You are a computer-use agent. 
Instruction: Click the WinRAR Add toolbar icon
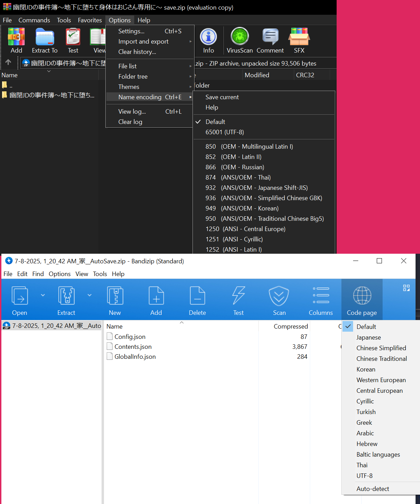16,37
